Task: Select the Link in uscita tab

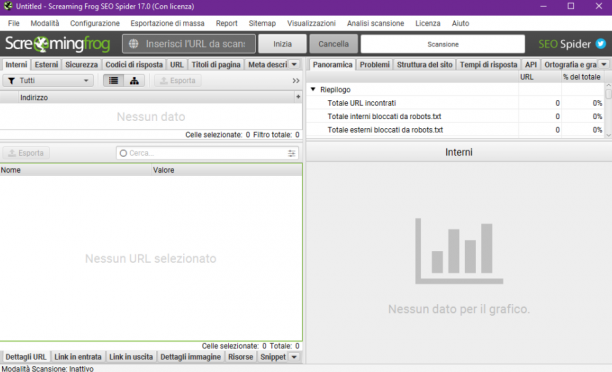Action: coord(131,357)
